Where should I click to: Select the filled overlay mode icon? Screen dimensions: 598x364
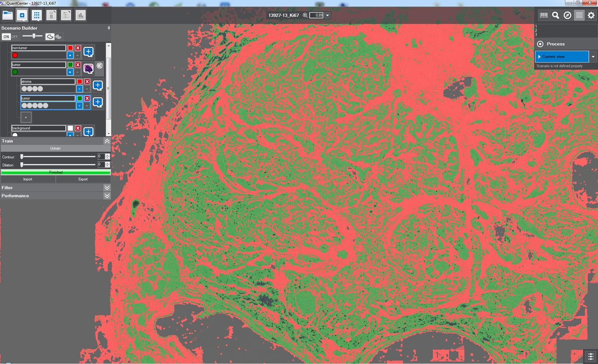point(59,37)
